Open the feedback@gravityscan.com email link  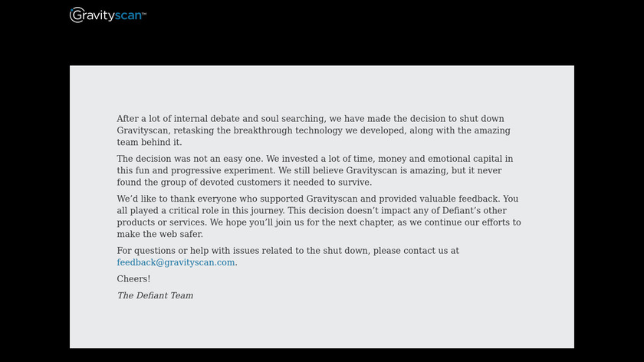click(176, 262)
